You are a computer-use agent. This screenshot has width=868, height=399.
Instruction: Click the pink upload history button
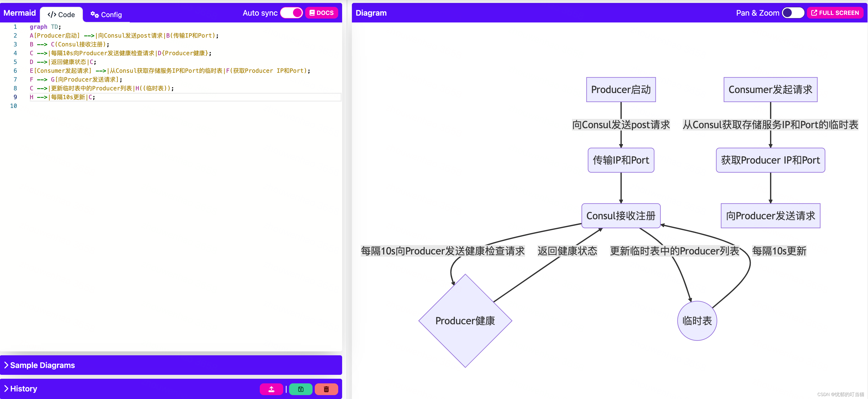271,389
